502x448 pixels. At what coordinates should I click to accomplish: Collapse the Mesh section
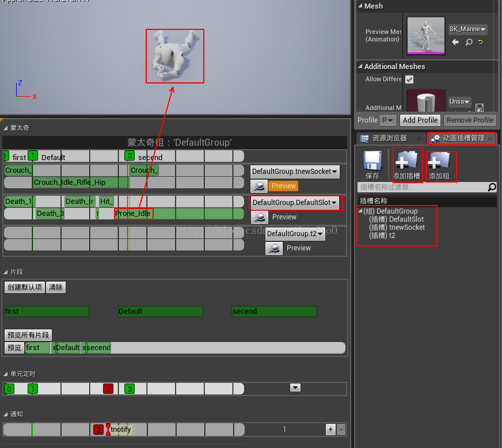tap(360, 6)
